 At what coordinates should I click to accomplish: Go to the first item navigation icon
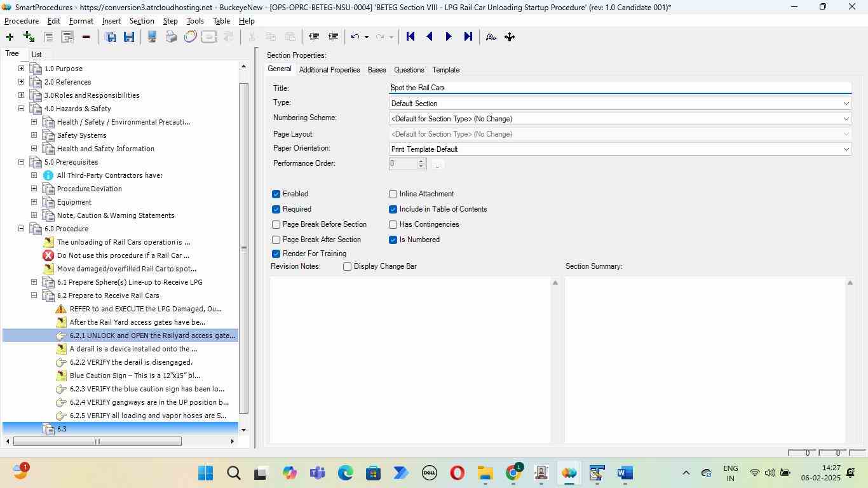[x=410, y=37]
